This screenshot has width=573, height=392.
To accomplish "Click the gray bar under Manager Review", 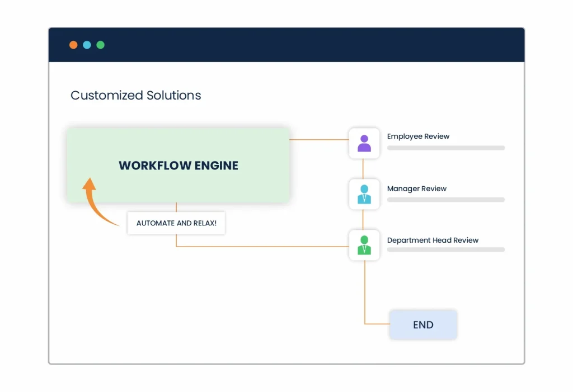I will tap(446, 200).
